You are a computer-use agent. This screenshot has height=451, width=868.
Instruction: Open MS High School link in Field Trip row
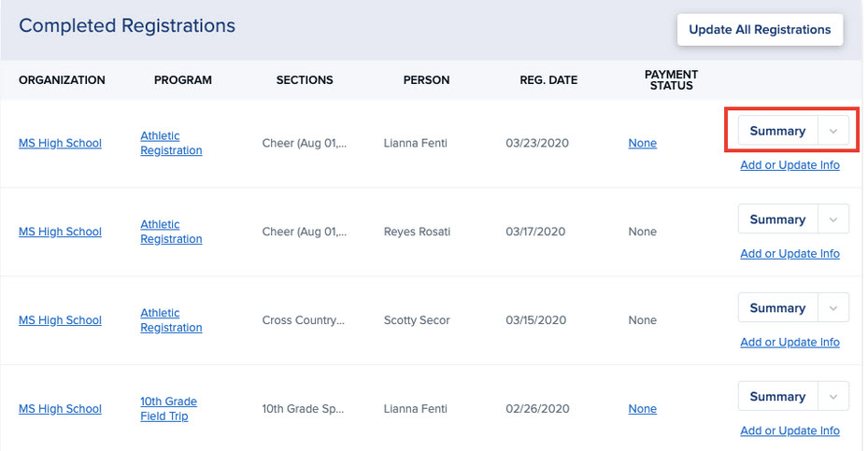coord(60,409)
